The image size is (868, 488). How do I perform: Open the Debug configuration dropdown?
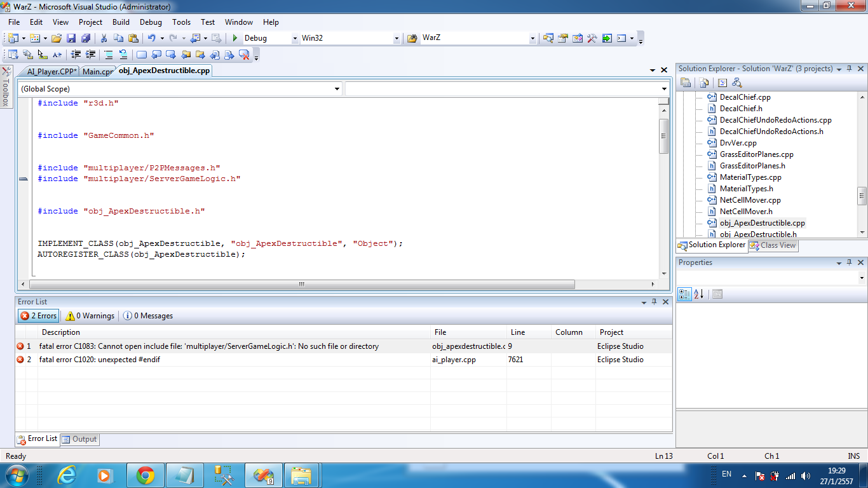click(x=295, y=39)
